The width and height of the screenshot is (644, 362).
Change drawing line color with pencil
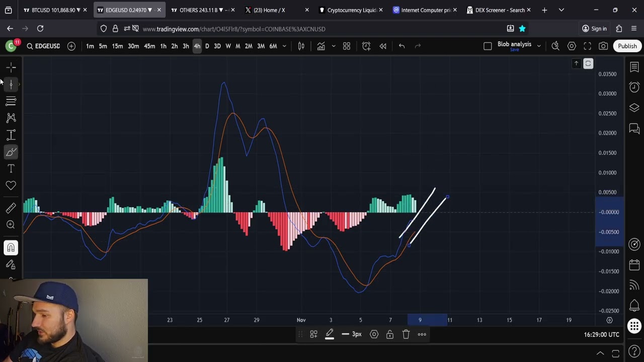click(x=330, y=334)
